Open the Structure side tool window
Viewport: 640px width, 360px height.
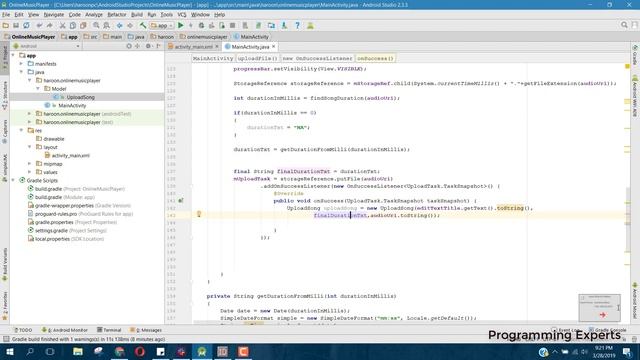coord(5,95)
